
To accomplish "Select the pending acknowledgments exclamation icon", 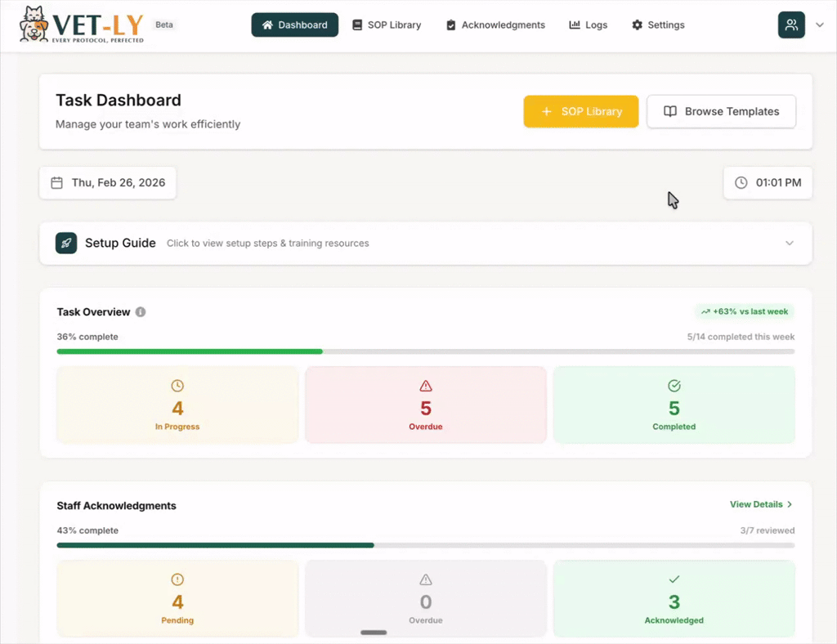I will click(x=177, y=579).
